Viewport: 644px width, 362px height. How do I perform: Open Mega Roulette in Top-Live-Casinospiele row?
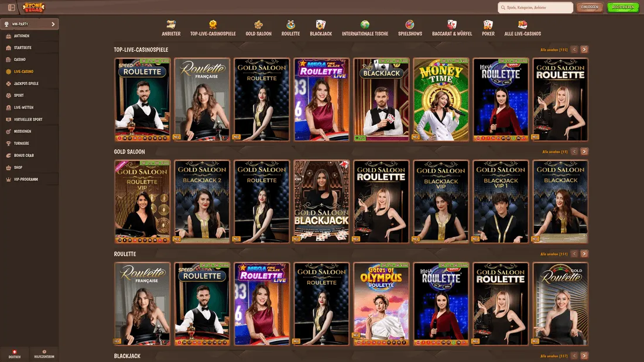pos(501,100)
